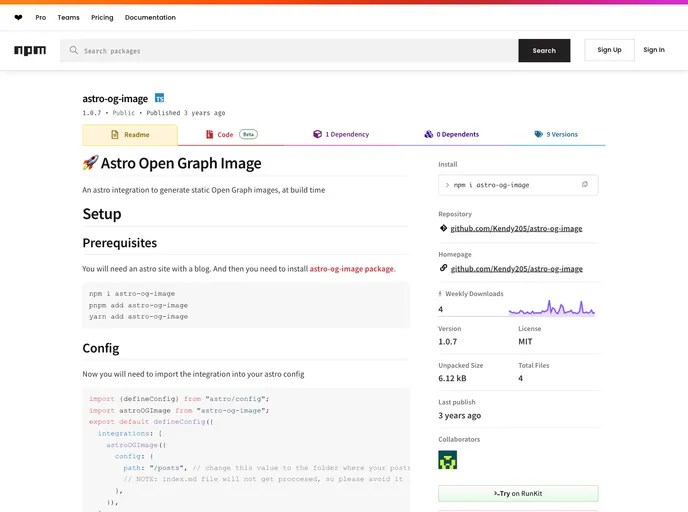688x512 pixels.
Task: Click the chain link icon beside Homepage
Action: click(443, 268)
